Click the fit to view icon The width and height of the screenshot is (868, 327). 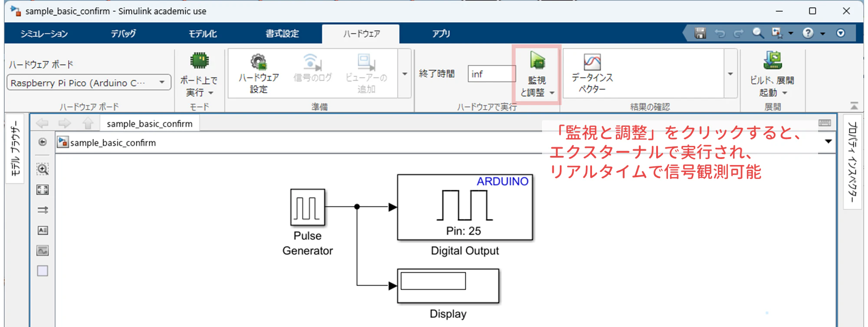point(43,189)
